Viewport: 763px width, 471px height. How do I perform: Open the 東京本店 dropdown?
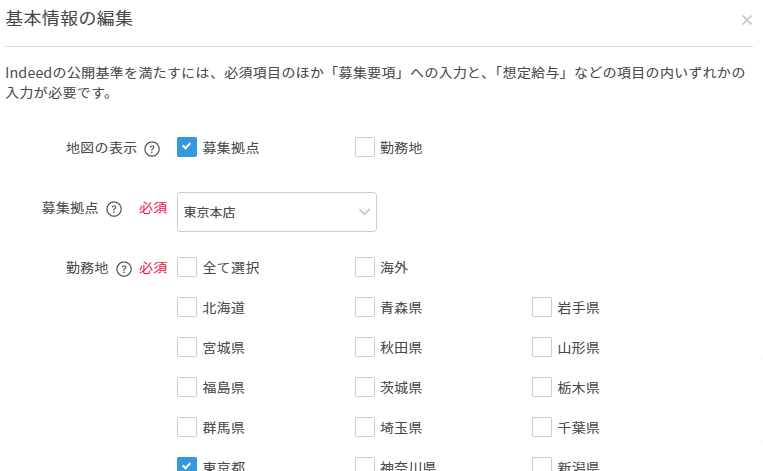click(277, 212)
